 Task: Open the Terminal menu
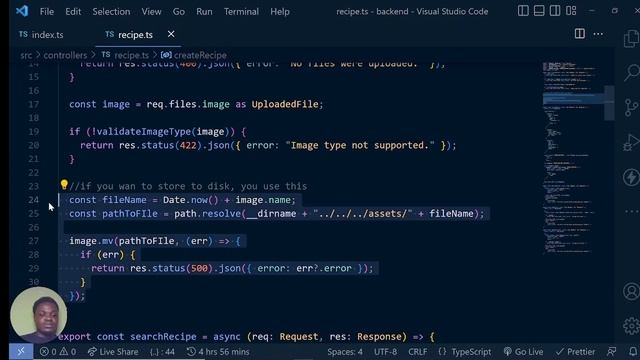[x=241, y=11]
